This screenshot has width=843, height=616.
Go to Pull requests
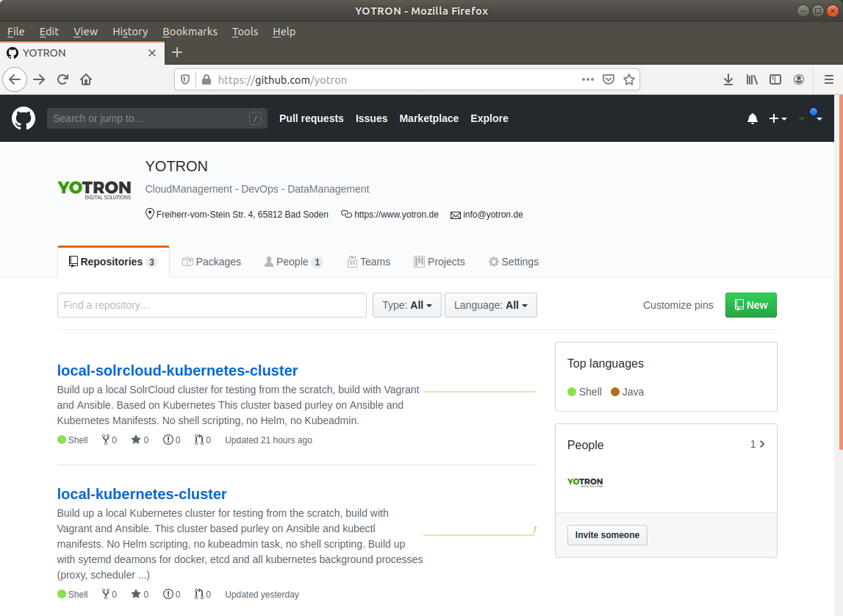312,118
